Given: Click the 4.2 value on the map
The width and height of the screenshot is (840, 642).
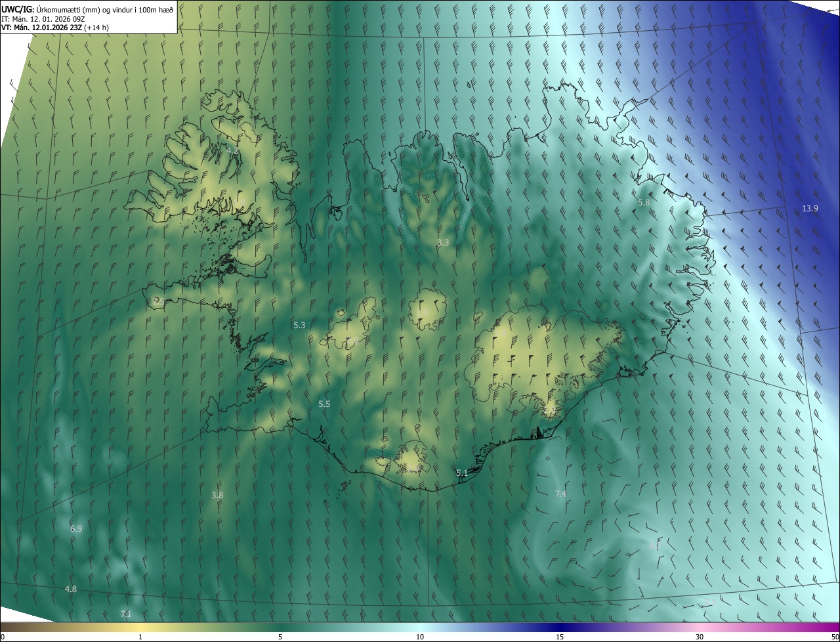Looking at the screenshot, I should (x=232, y=150).
